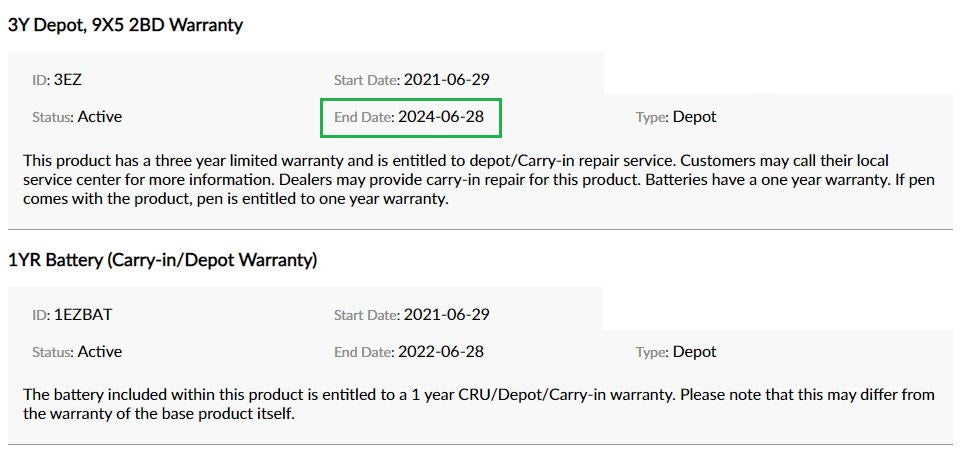Click the Active status of the 1EZBAT warranty
Viewport: 964px width, 461px height.
click(x=100, y=352)
